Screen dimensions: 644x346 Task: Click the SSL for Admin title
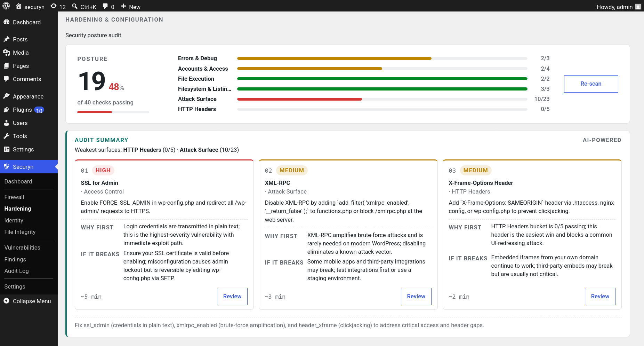coord(99,183)
